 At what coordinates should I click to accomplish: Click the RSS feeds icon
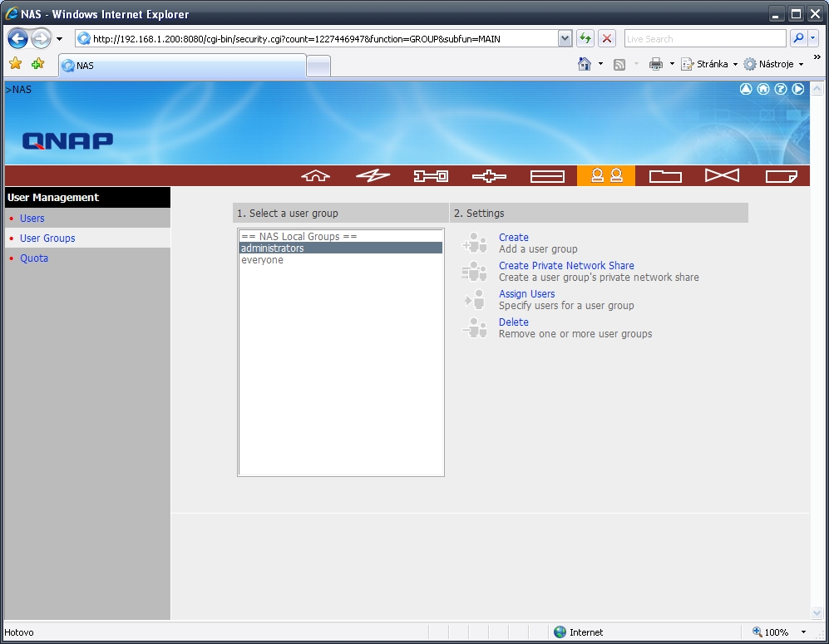click(x=619, y=65)
